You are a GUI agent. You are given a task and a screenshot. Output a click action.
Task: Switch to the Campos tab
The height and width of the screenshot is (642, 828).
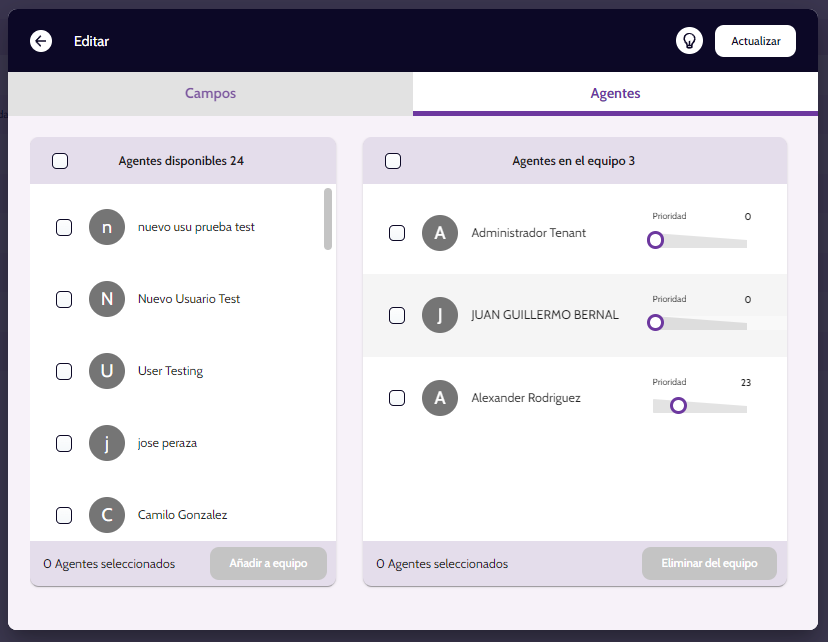tap(210, 93)
